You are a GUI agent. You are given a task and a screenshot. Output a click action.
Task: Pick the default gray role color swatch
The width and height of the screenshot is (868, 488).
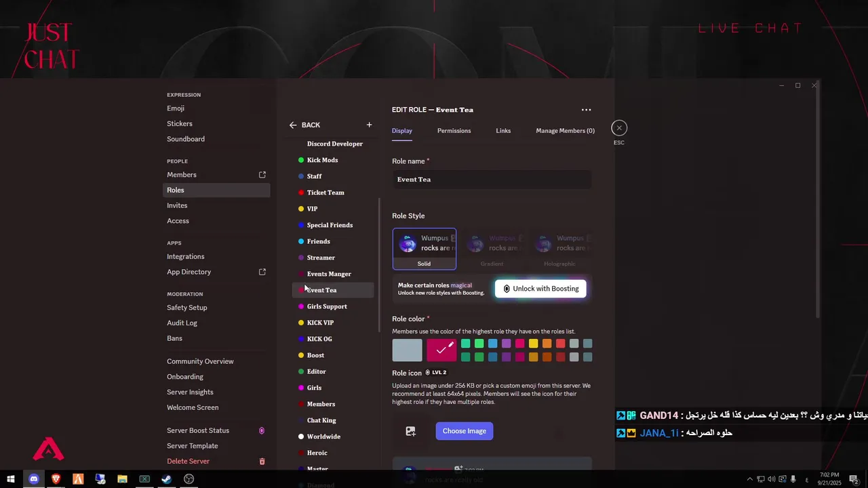tap(407, 350)
